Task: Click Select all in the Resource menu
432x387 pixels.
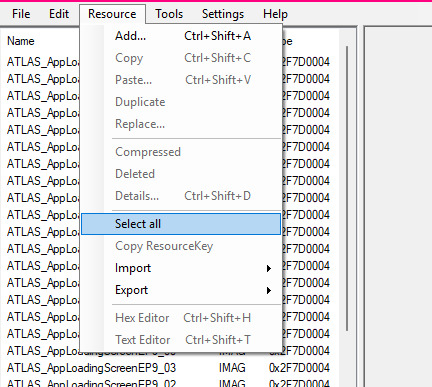Action: pyautogui.click(x=181, y=224)
